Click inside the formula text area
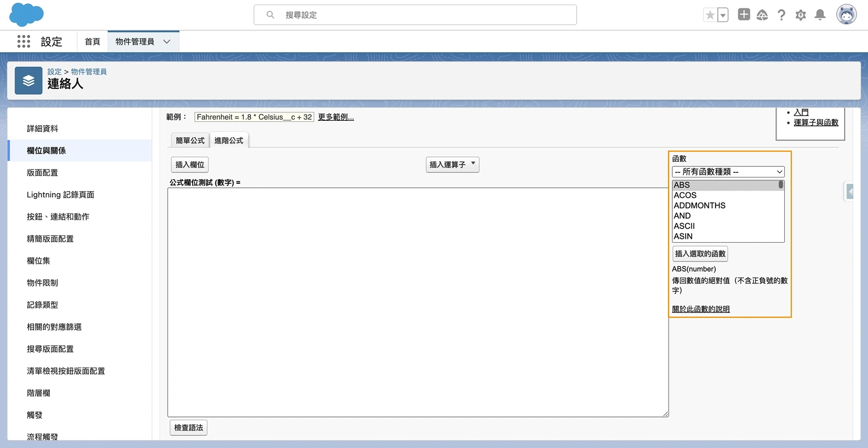Viewport: 868px width, 448px height. tap(418, 301)
